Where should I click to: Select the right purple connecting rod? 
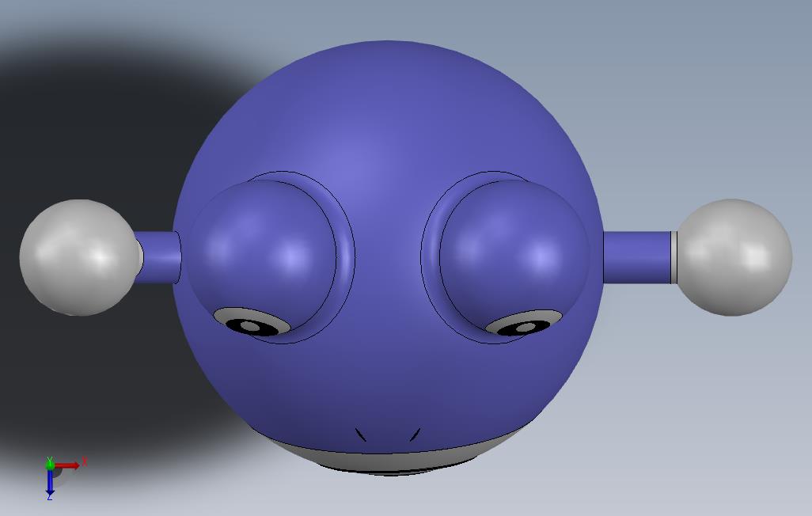point(637,257)
